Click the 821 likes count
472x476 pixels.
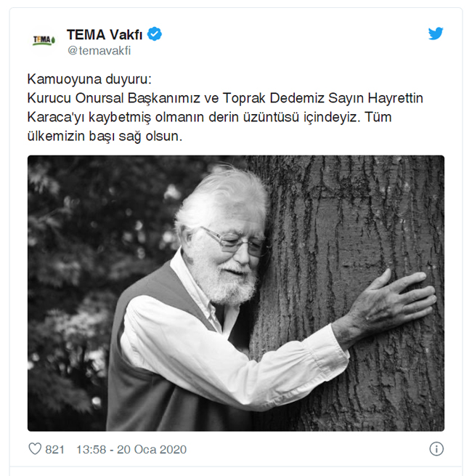tap(54, 449)
